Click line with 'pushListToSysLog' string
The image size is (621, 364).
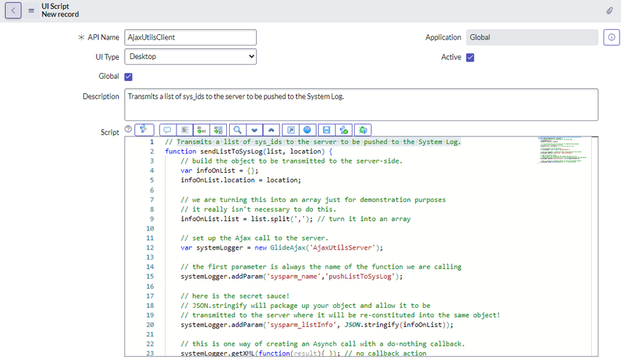(291, 276)
